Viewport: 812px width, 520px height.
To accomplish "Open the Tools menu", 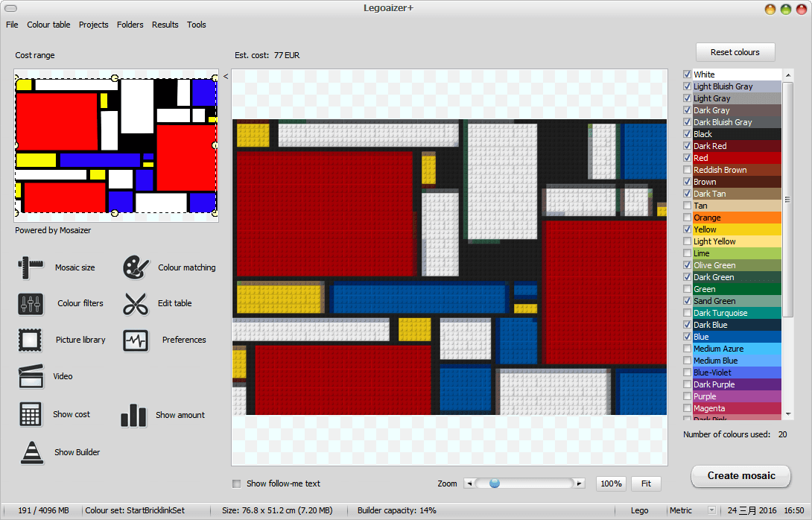I will click(x=196, y=25).
